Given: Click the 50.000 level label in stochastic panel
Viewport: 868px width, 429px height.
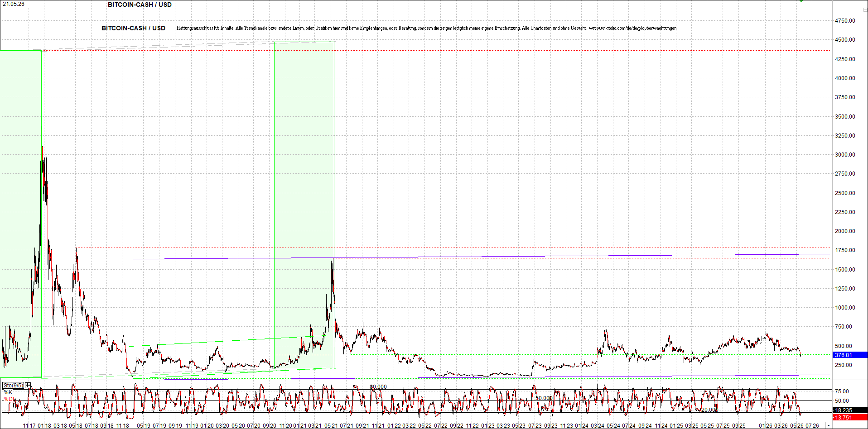Looking at the screenshot, I should pyautogui.click(x=544, y=398).
